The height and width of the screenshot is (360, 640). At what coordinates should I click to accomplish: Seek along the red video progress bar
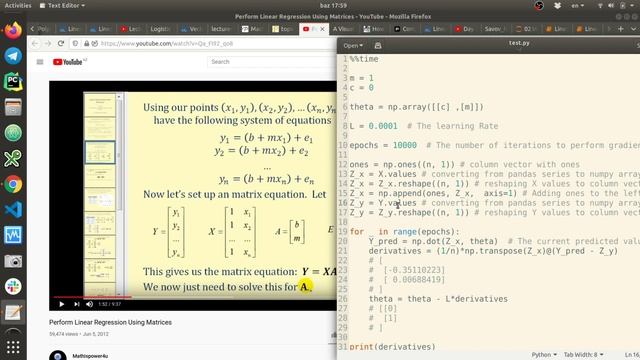(93, 297)
